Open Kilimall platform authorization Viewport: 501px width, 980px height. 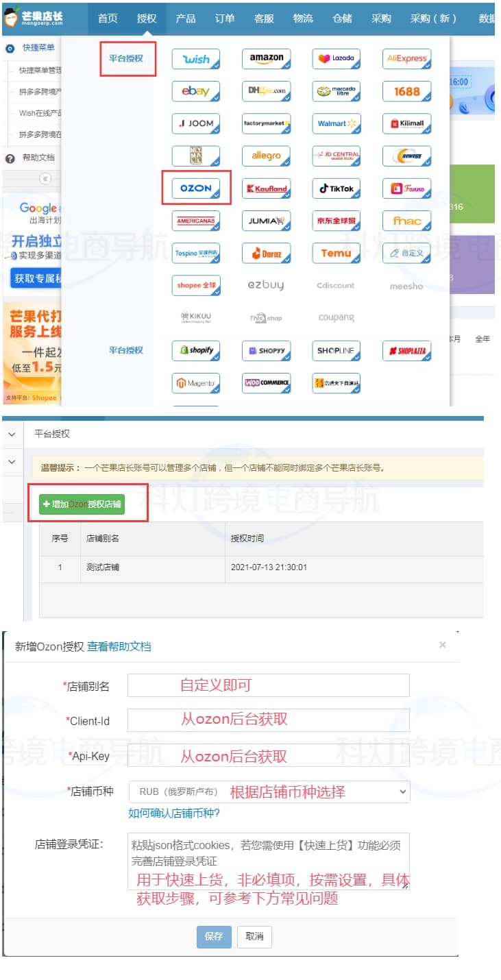(407, 124)
